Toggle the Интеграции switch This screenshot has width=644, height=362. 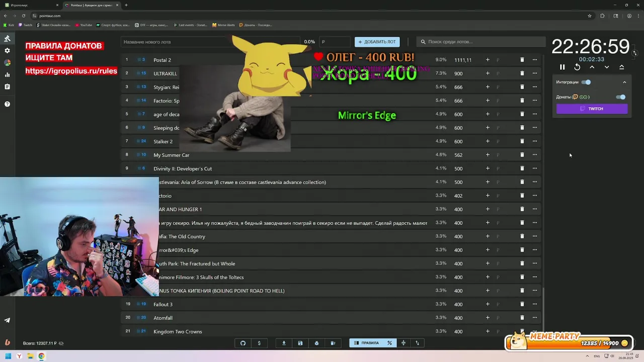click(586, 82)
